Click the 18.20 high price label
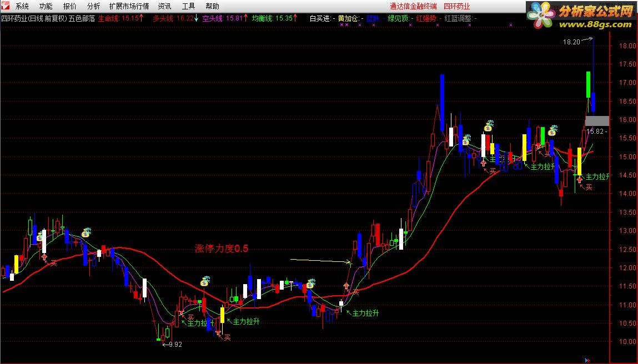Viewport: 638px width, 364px height. coord(571,42)
